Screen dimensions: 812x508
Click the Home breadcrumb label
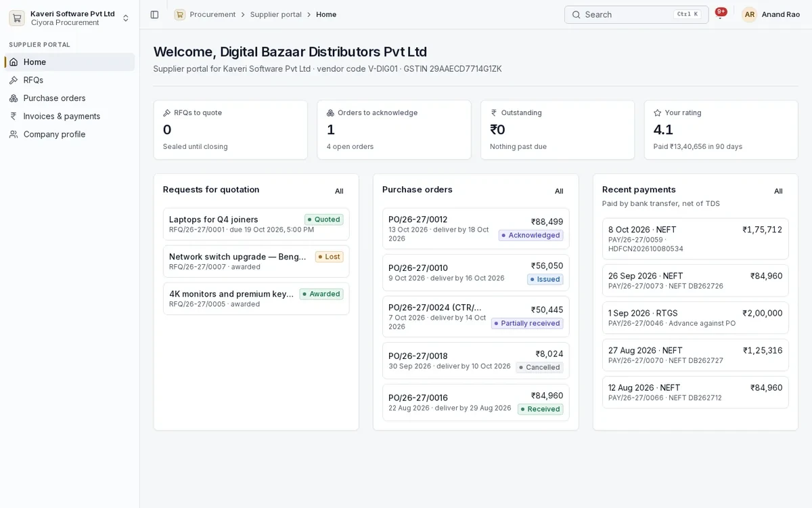pyautogui.click(x=326, y=14)
